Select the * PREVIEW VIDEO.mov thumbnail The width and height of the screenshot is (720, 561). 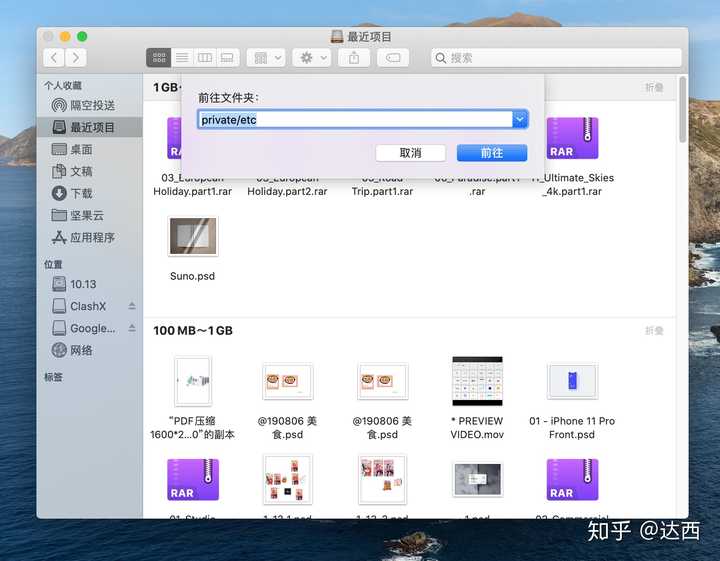(477, 381)
